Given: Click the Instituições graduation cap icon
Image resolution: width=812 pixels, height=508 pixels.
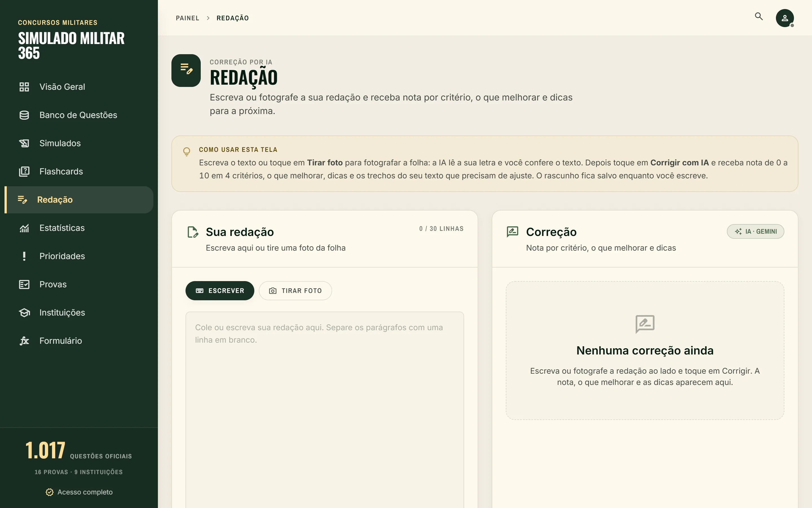Looking at the screenshot, I should coord(24,312).
